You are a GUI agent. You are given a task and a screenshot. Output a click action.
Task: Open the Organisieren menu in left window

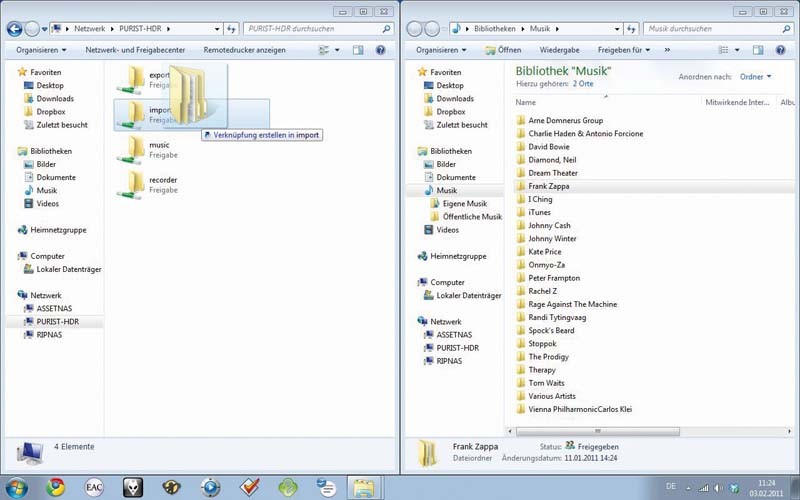(41, 50)
